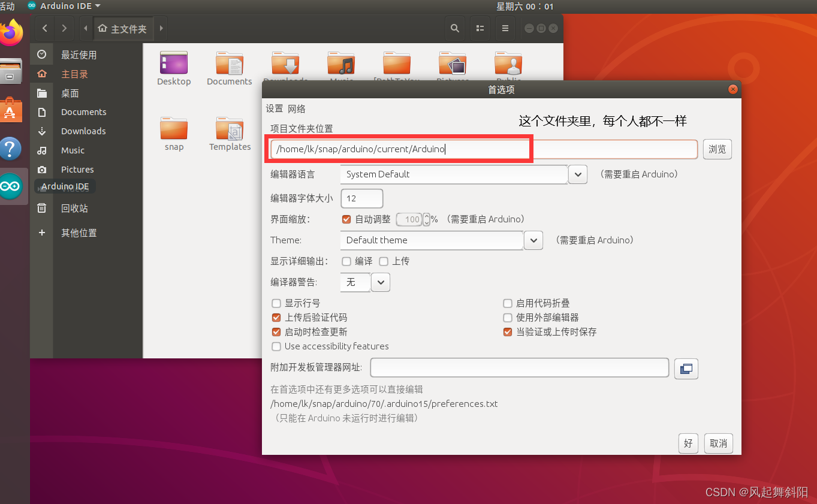Switch to the 设置 (Settings) tab

click(x=275, y=108)
